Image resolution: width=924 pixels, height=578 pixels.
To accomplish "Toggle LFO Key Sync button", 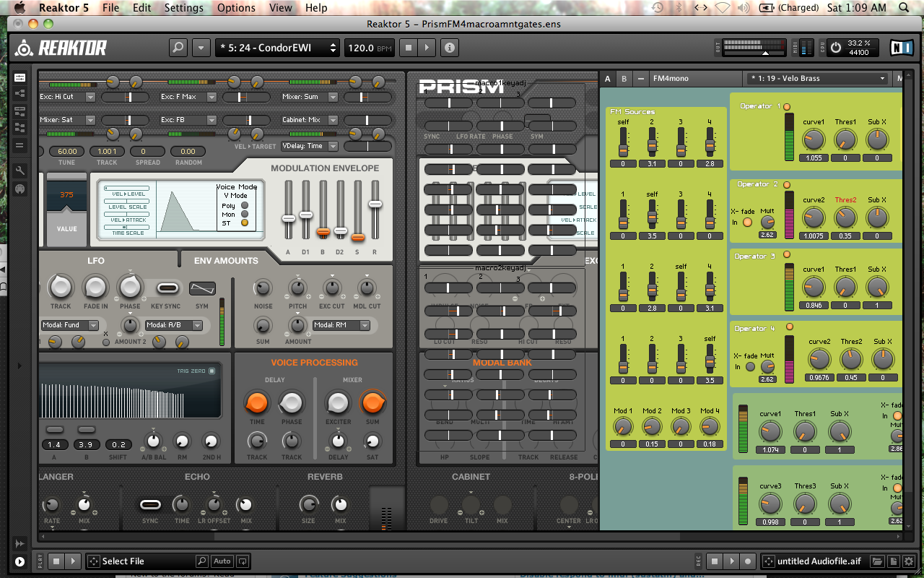I will point(167,288).
